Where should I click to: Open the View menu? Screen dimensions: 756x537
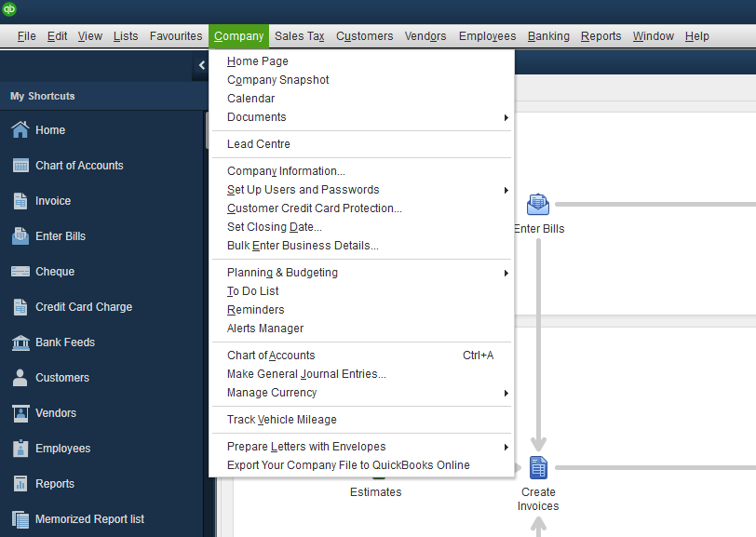coord(90,36)
